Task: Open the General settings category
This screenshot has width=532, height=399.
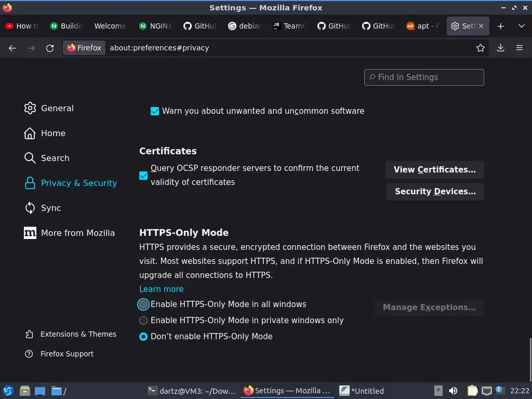Action: (57, 108)
